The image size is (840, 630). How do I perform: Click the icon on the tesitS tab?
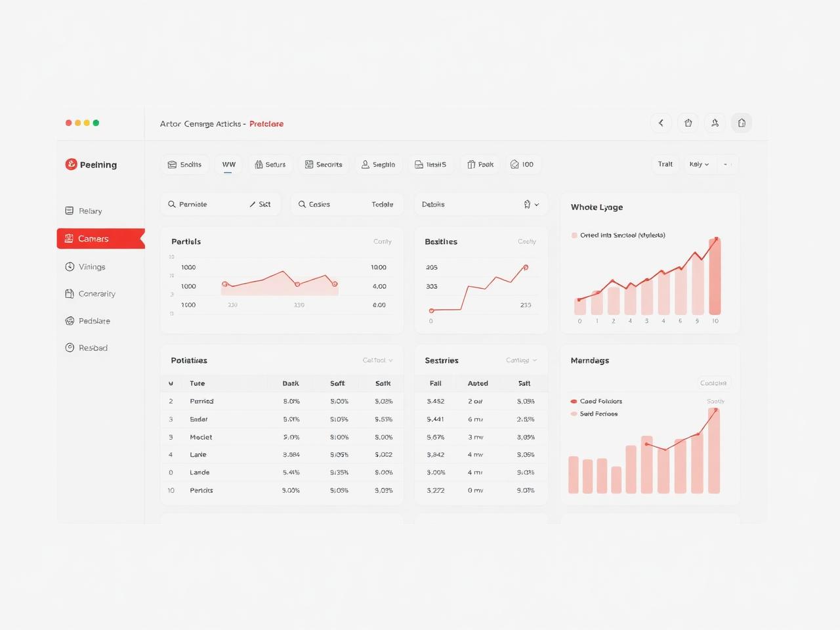coord(419,165)
